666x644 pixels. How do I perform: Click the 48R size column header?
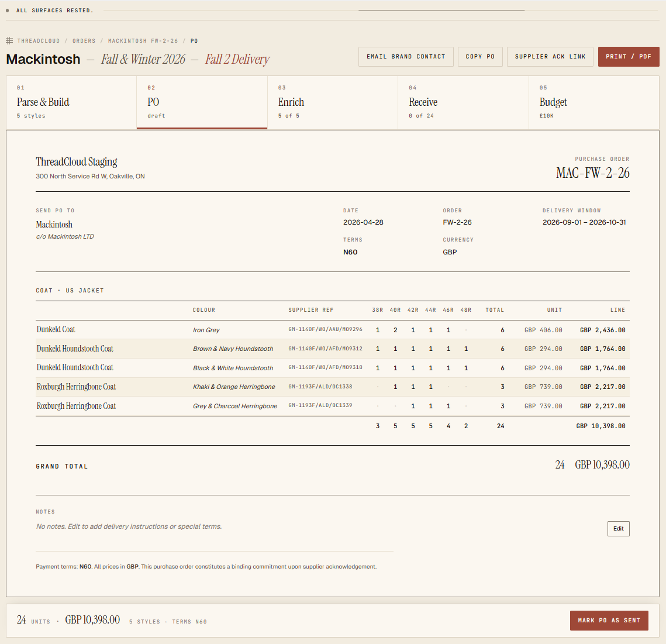pyautogui.click(x=466, y=310)
